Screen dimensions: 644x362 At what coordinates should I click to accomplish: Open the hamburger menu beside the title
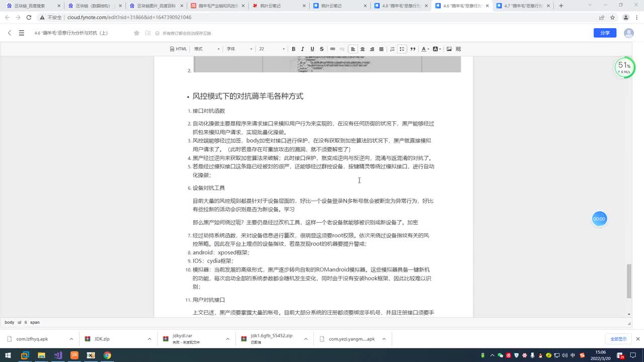21,33
